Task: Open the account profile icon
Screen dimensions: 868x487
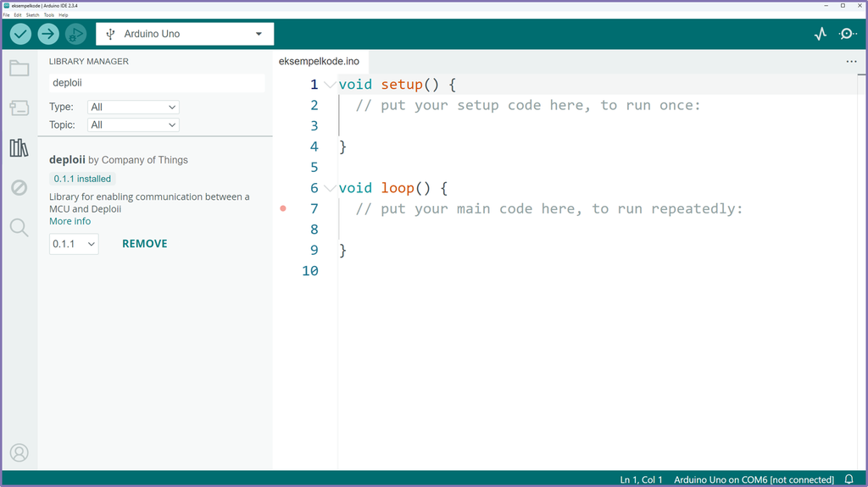Action: point(19,452)
